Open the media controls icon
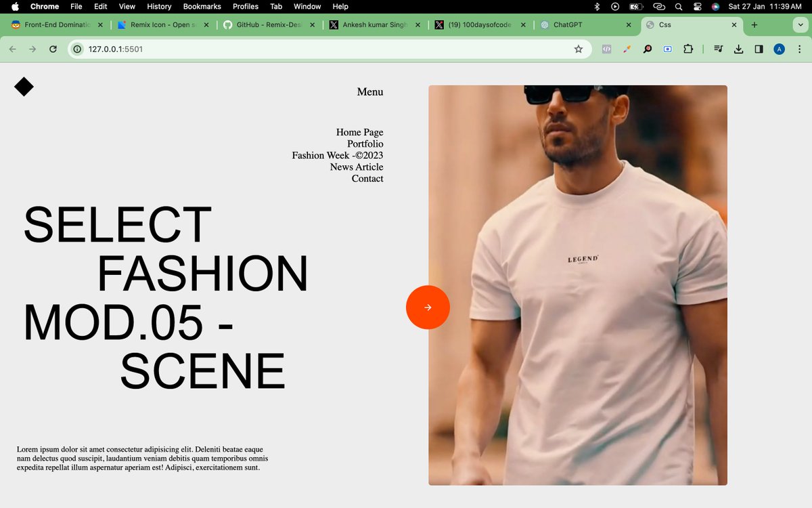 [719, 49]
